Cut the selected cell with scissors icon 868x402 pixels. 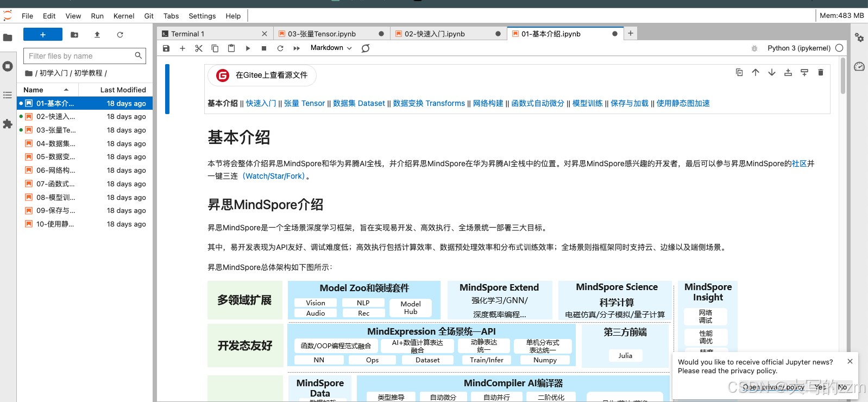click(199, 48)
